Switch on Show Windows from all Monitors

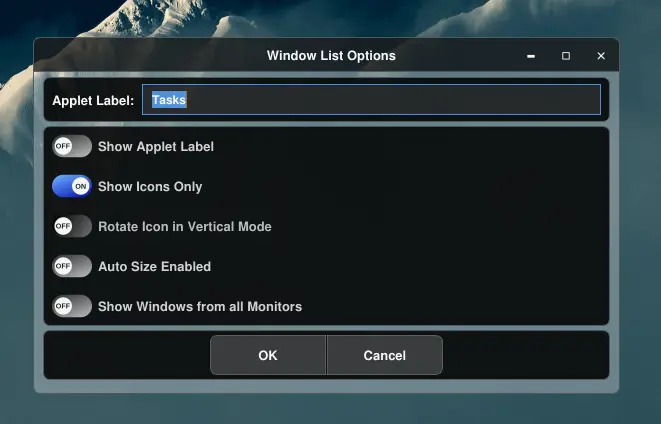click(72, 306)
